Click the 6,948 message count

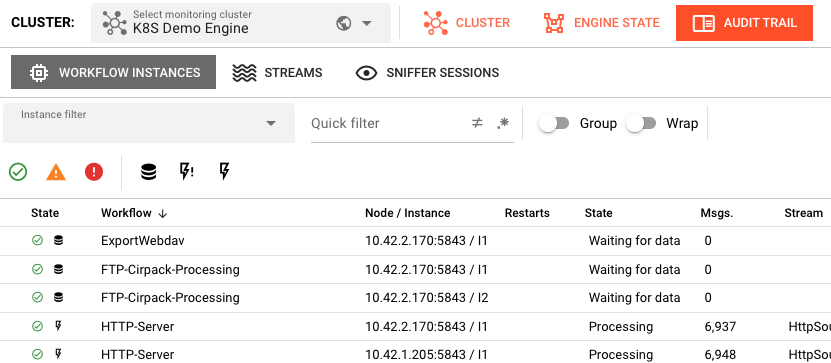pos(720,355)
